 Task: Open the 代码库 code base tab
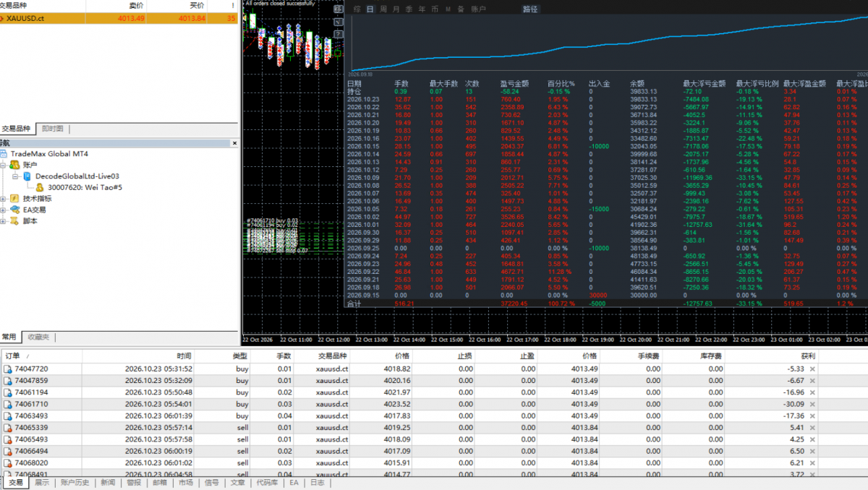point(267,482)
